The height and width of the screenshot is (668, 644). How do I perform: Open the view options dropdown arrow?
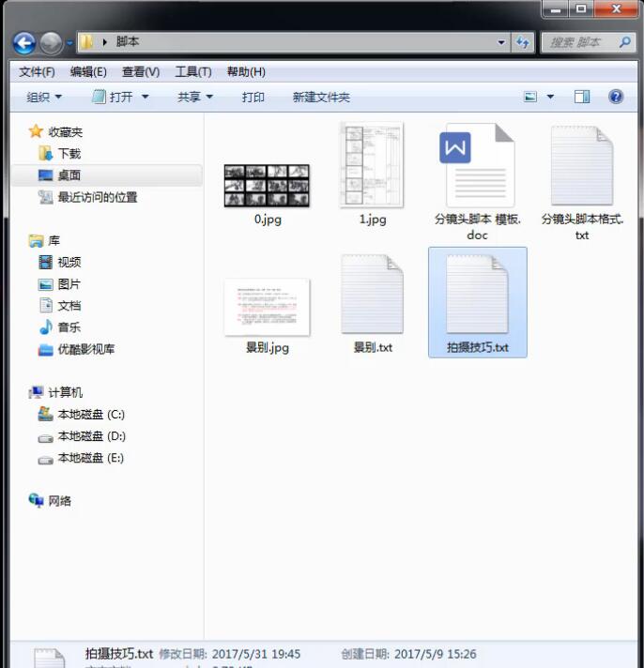(550, 98)
